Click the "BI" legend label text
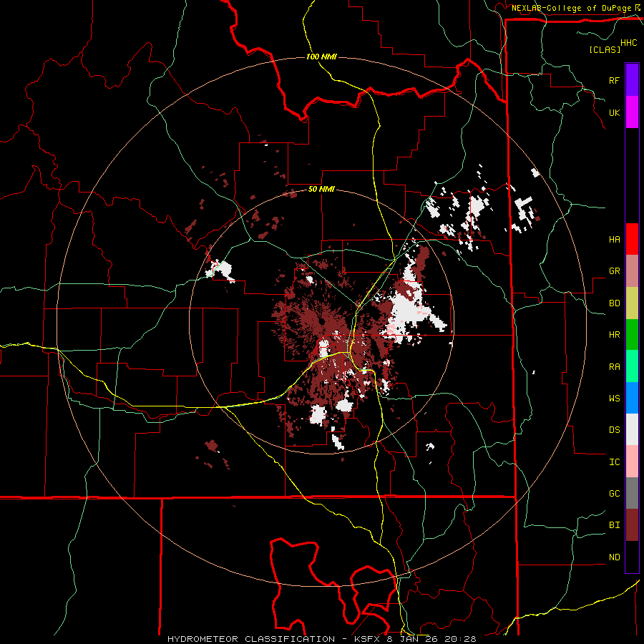The width and height of the screenshot is (644, 644). pyautogui.click(x=614, y=525)
